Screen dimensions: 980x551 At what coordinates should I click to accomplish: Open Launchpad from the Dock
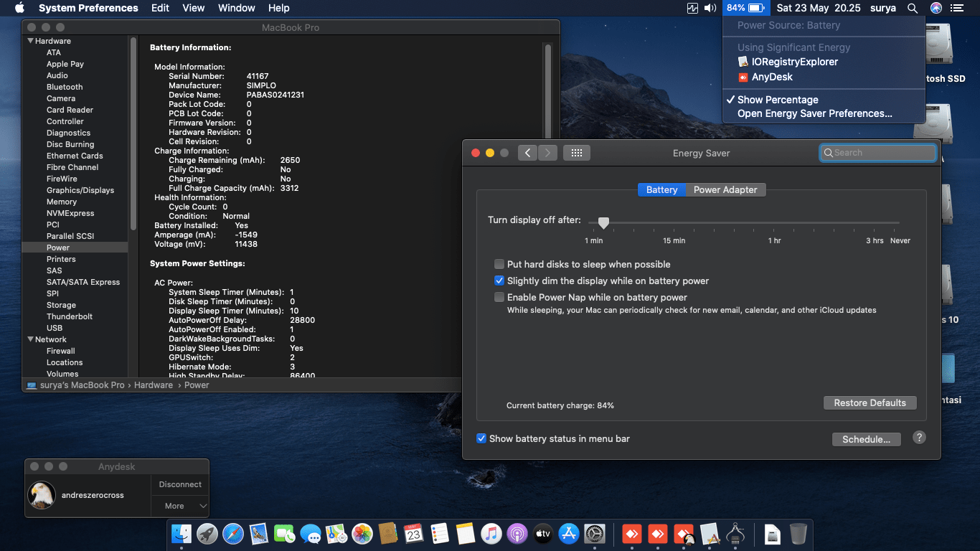tap(207, 534)
